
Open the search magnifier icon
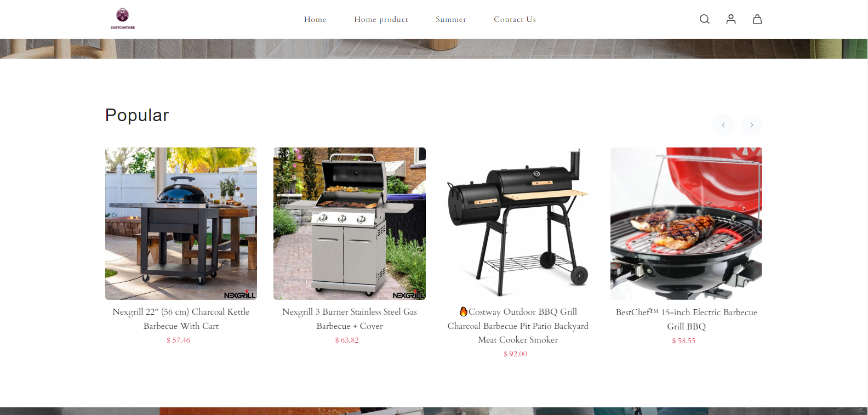pyautogui.click(x=705, y=19)
